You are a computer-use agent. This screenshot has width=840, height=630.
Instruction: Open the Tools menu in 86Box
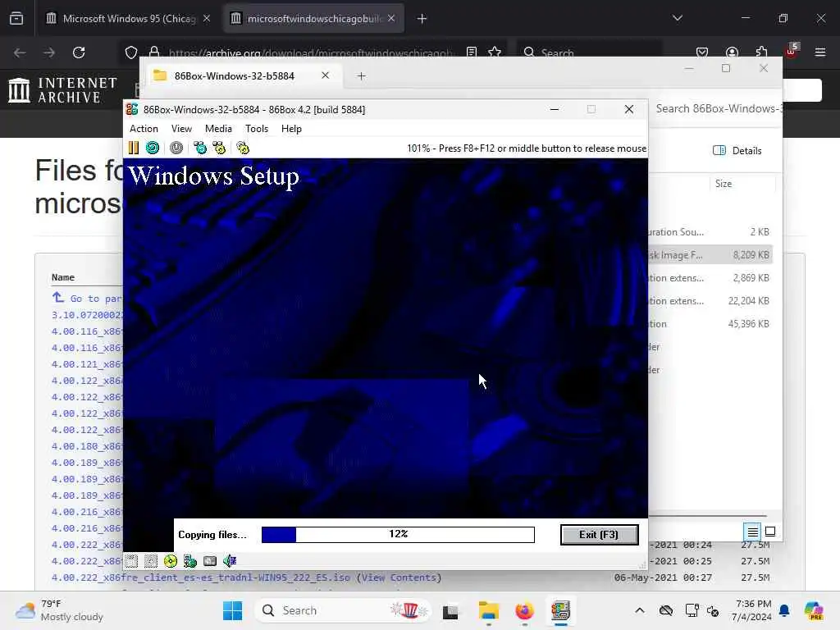pos(257,129)
